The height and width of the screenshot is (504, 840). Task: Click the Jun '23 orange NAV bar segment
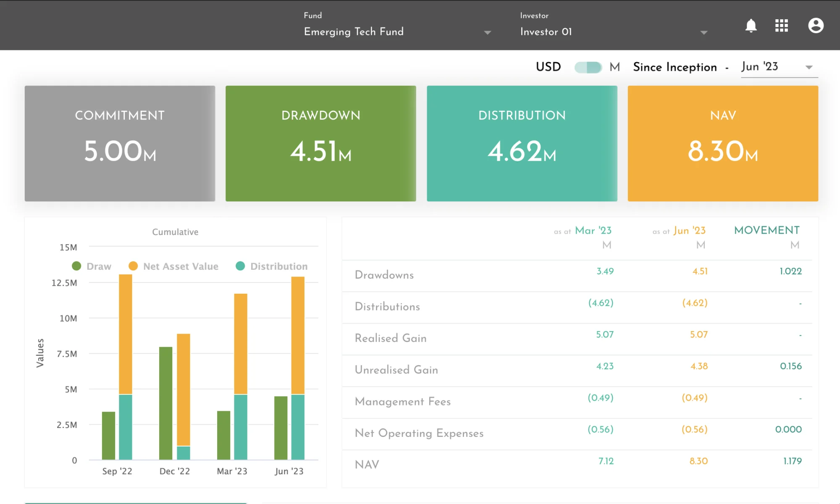click(298, 336)
